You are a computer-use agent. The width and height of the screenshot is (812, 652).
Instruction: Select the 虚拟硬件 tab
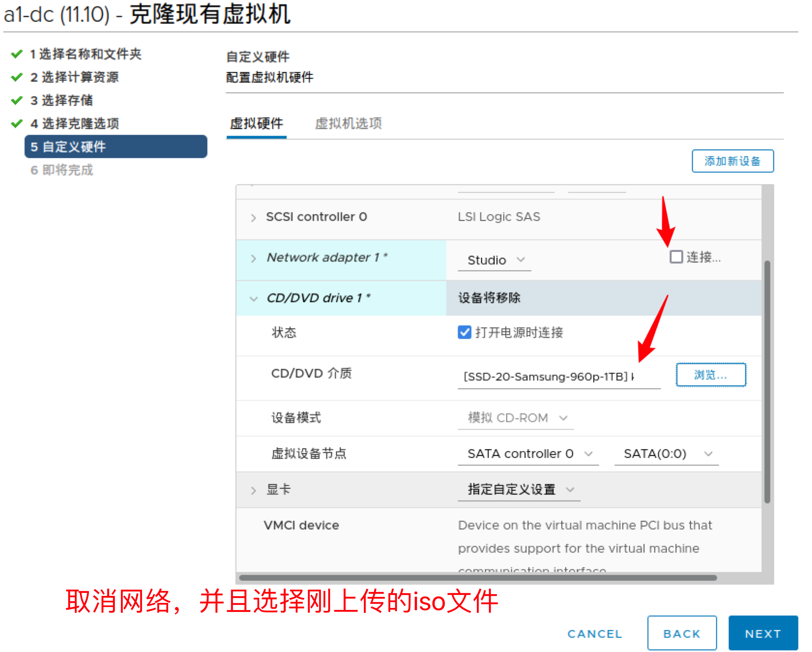(257, 124)
